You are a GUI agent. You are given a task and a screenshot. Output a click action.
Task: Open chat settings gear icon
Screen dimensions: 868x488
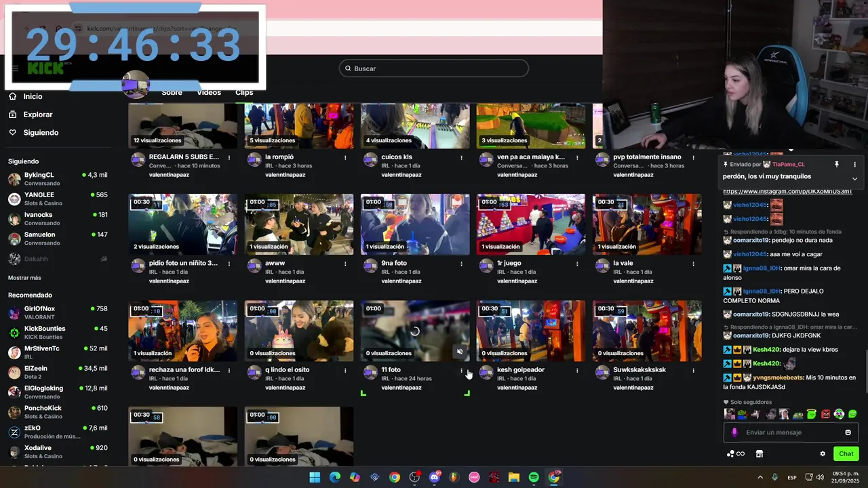click(823, 453)
